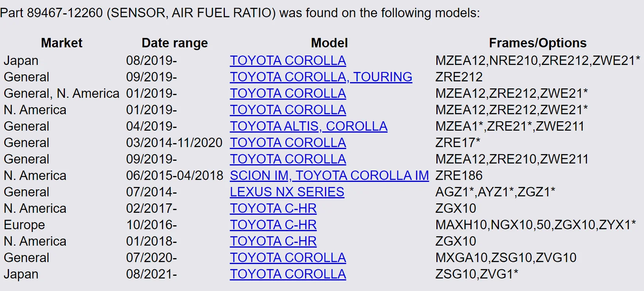The image size is (644, 291).
Task: Open Corolla link with frames MZEA12,ZRE210,ZWE211
Action: coord(288,159)
